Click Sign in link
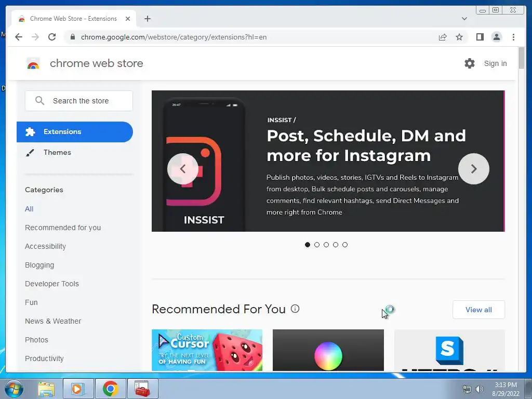This screenshot has width=532, height=399. pyautogui.click(x=495, y=63)
